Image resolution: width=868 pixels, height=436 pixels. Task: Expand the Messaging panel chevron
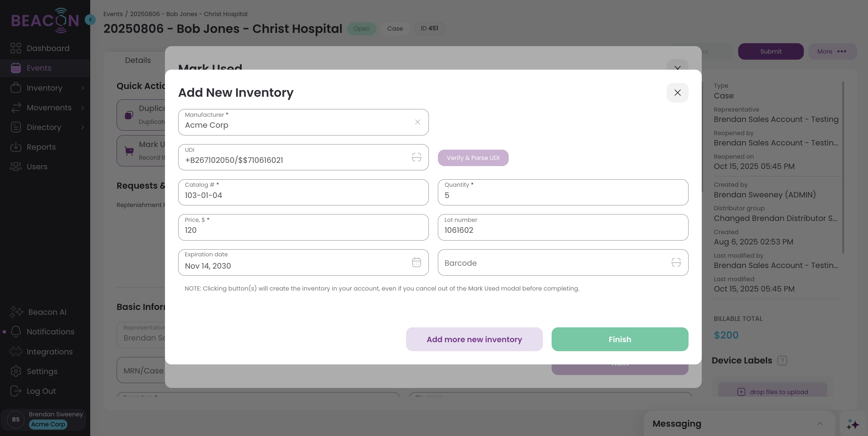click(820, 423)
